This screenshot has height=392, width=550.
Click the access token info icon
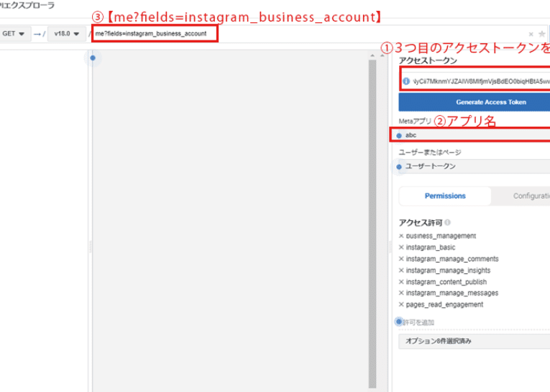(406, 81)
